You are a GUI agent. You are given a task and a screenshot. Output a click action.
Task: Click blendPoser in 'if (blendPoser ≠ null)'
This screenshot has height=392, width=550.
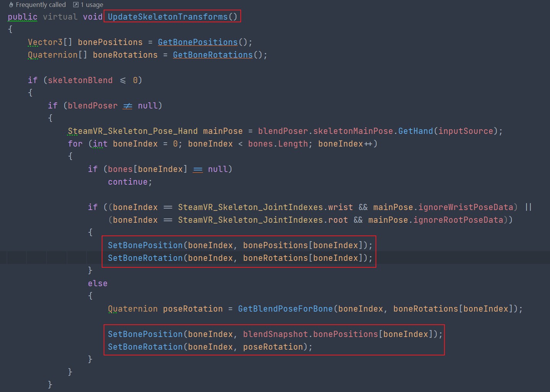(x=93, y=105)
